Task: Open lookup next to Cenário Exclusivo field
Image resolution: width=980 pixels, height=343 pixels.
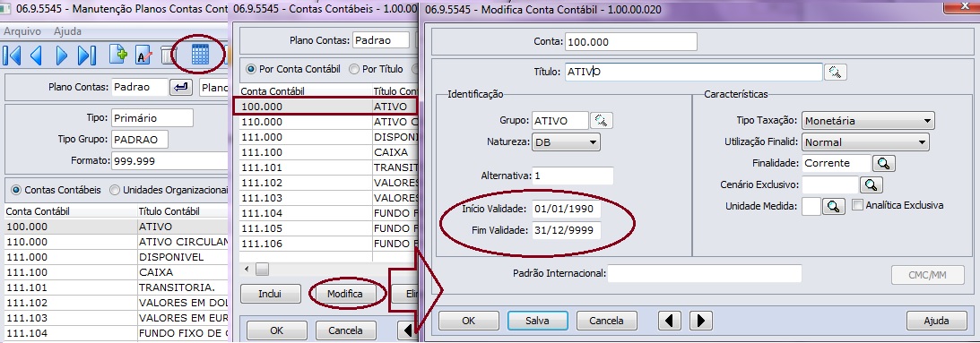Action: [872, 184]
